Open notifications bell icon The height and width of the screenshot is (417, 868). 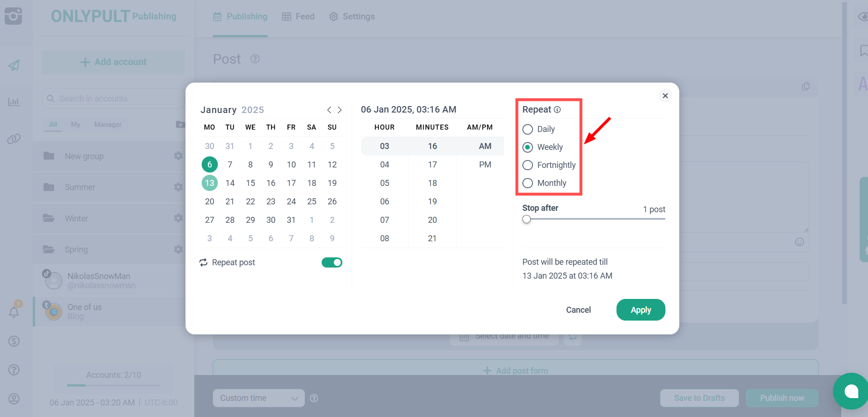point(14,312)
